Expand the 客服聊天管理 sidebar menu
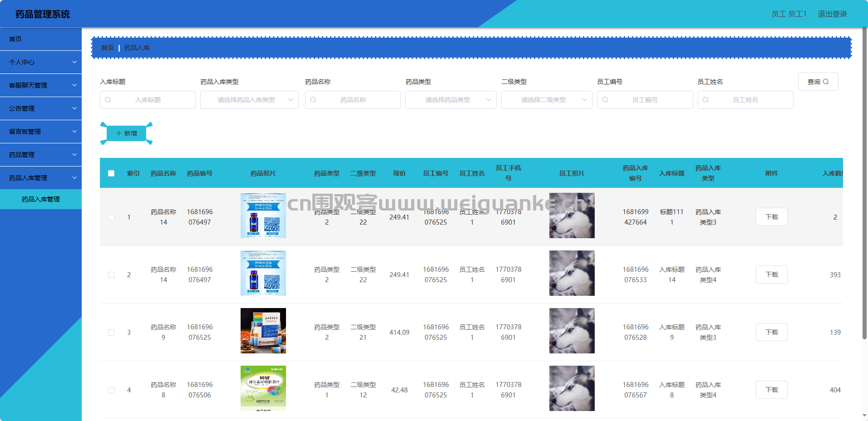 41,85
